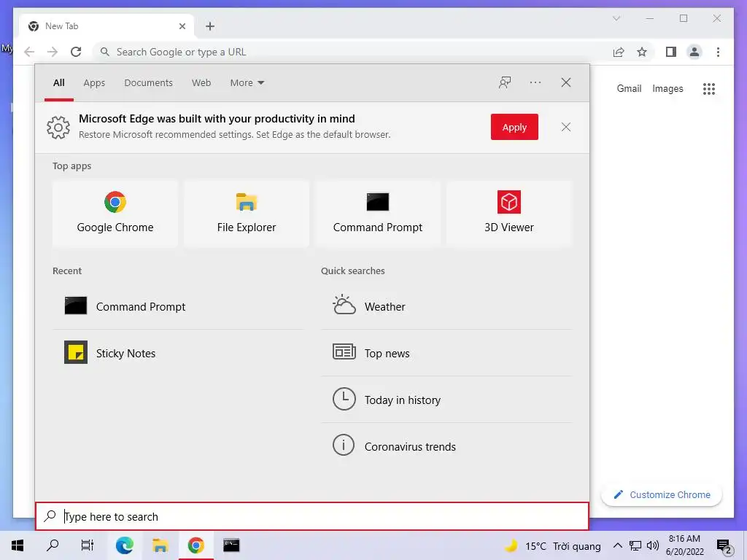The image size is (747, 560).
Task: Share this page in Chrome
Action: click(x=619, y=52)
